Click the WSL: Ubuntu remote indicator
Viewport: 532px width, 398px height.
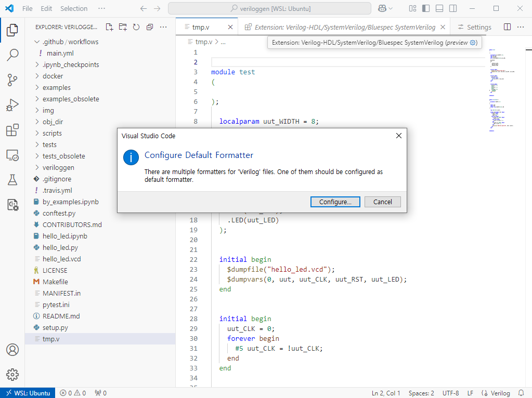28,393
